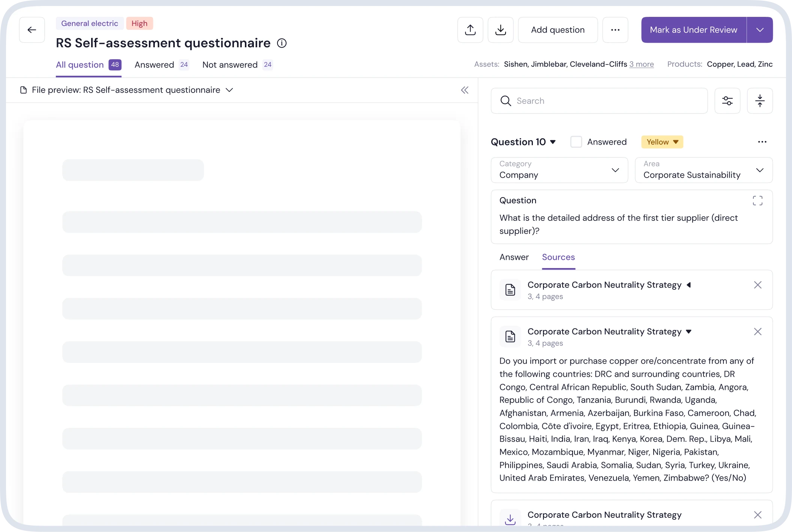
Task: Open the Yellow status dropdown
Action: [662, 142]
